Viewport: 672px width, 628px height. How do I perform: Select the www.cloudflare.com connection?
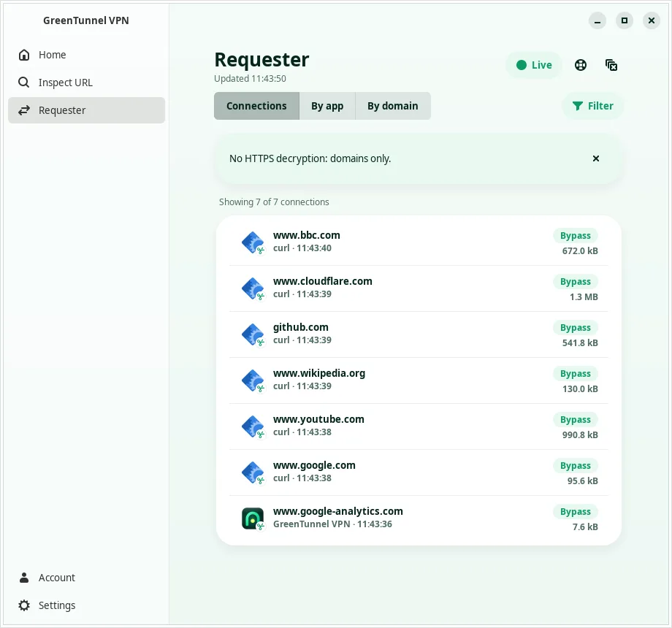click(419, 288)
